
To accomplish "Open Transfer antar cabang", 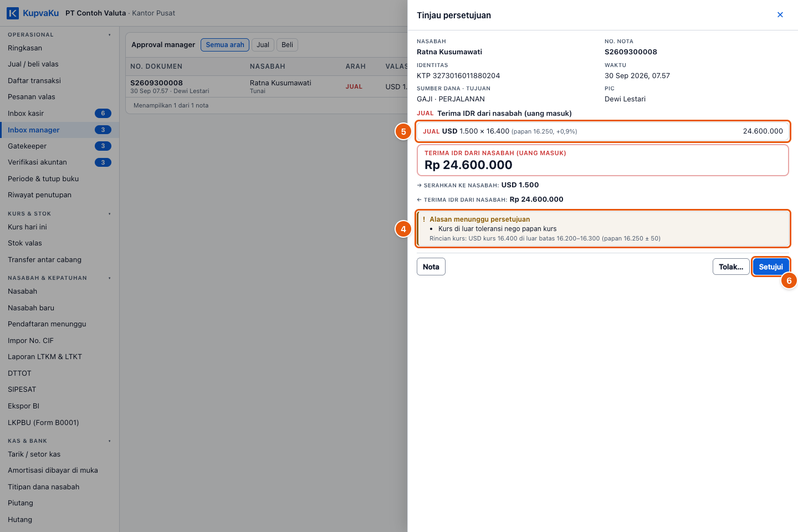I will click(60, 260).
